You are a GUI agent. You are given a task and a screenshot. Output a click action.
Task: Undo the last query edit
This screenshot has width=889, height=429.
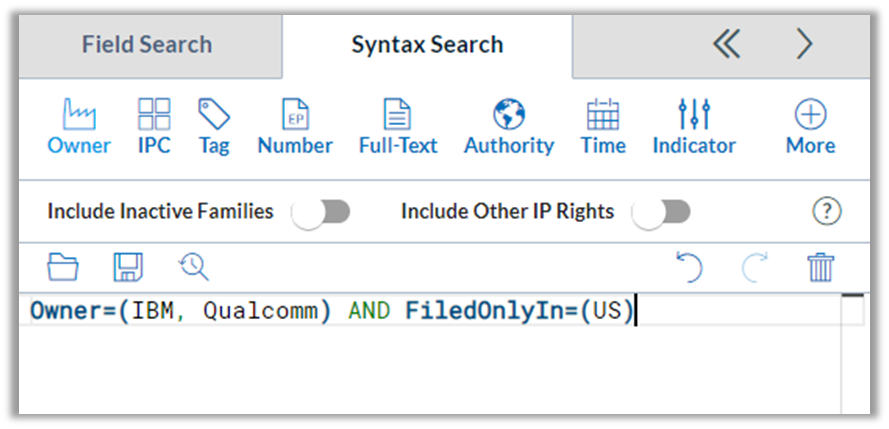pos(689,267)
